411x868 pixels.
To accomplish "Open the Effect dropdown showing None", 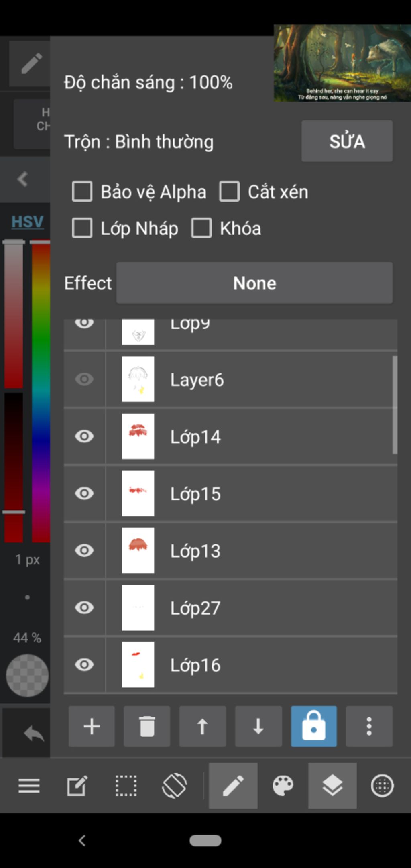I will click(x=254, y=283).
